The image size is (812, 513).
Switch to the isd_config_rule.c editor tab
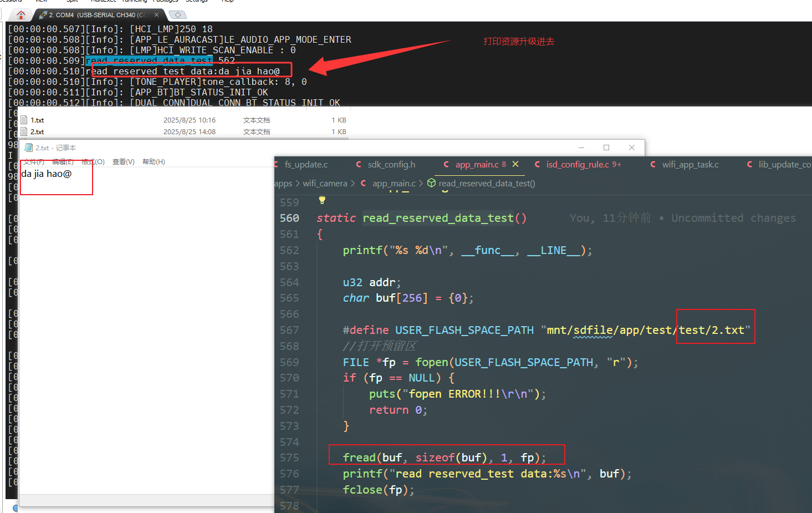click(x=578, y=164)
